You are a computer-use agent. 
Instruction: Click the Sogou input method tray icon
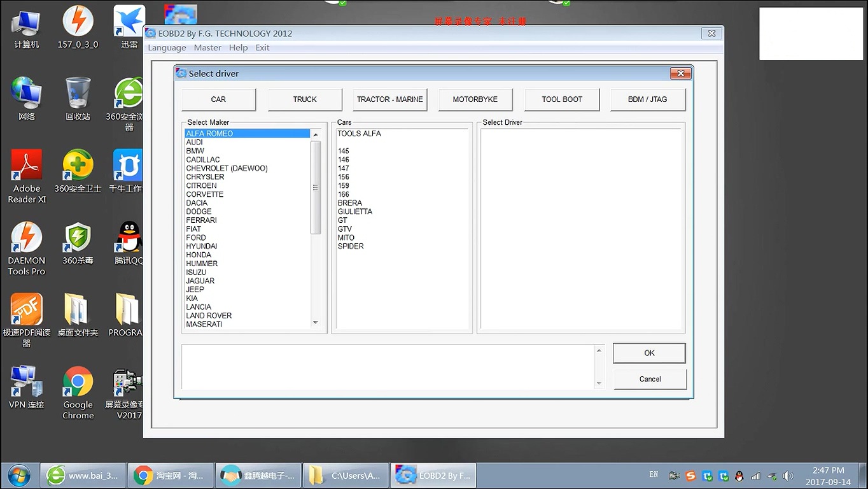coord(690,476)
